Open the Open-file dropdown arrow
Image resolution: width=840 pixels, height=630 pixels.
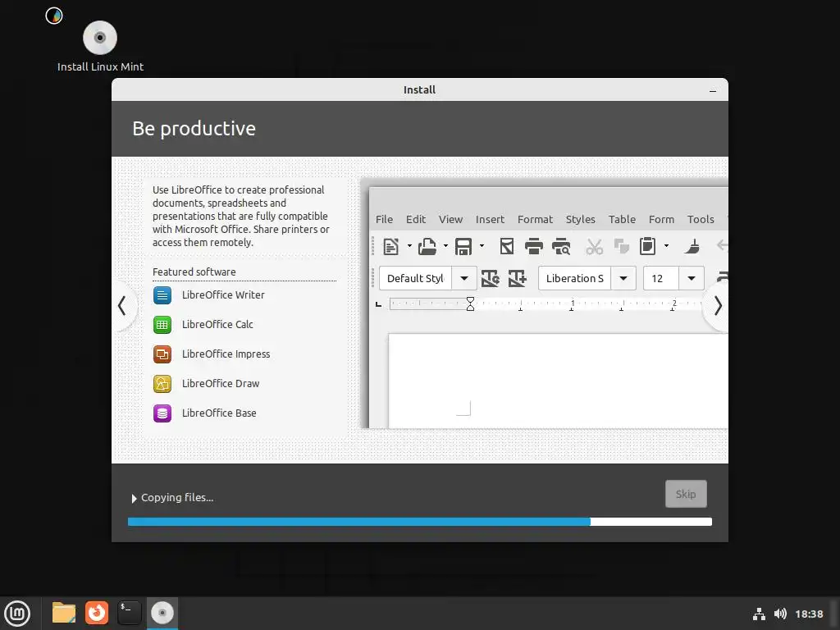click(x=445, y=246)
